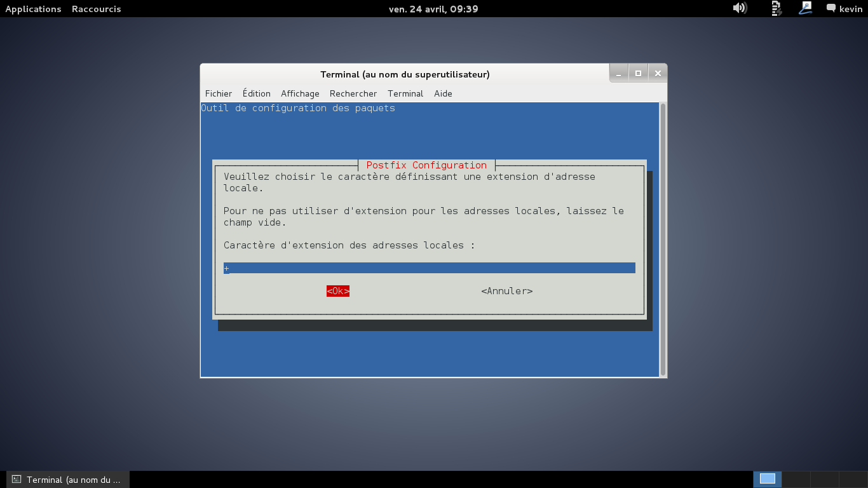
Task: Open the Applications menu in top panel
Action: [33, 9]
